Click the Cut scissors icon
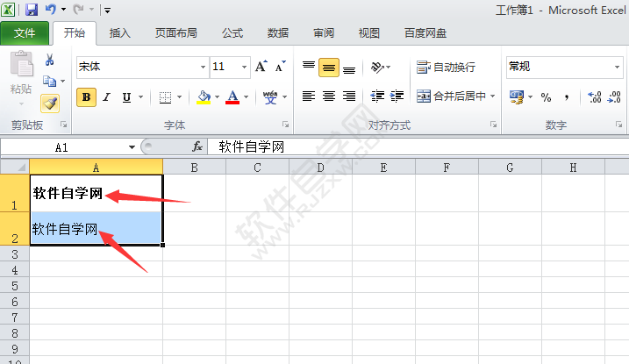 [x=49, y=61]
